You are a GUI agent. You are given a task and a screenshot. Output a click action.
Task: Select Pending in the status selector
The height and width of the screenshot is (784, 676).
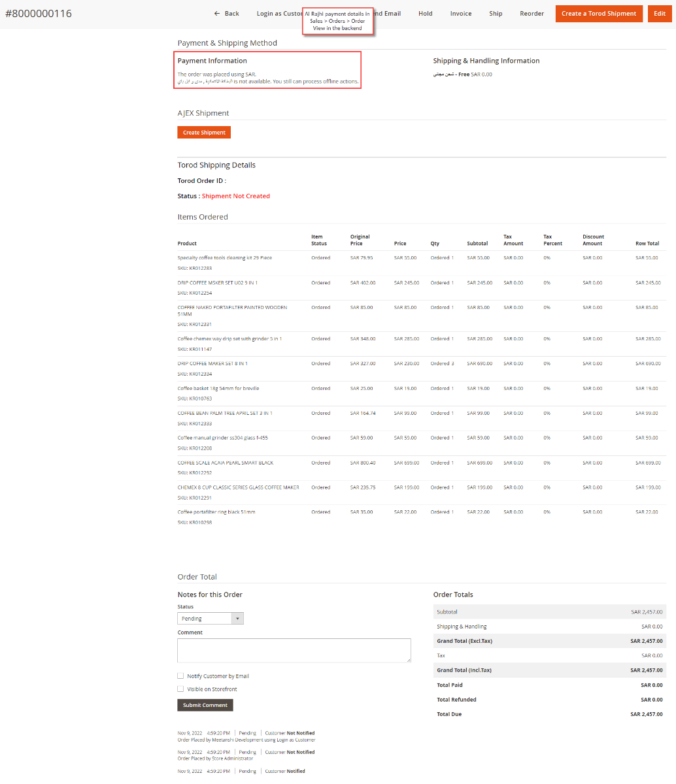[196, 618]
